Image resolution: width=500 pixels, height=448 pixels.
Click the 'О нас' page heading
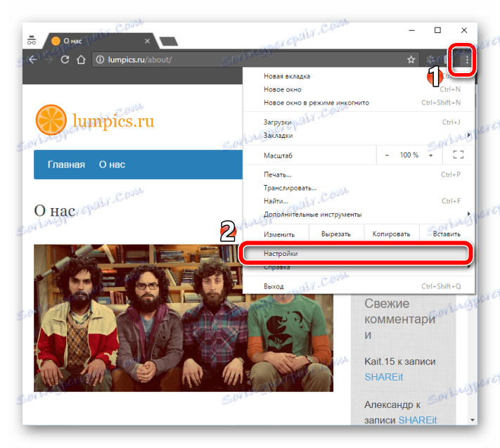(55, 211)
